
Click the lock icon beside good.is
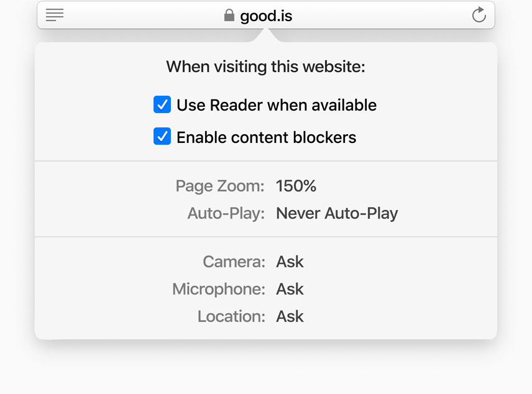click(x=229, y=15)
